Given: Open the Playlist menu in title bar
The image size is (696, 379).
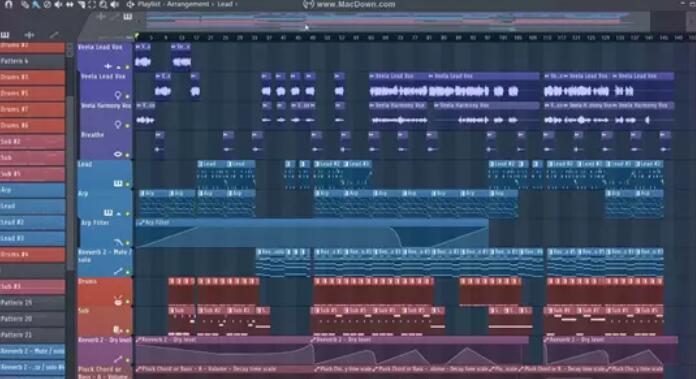Looking at the screenshot, I should coord(150,4).
